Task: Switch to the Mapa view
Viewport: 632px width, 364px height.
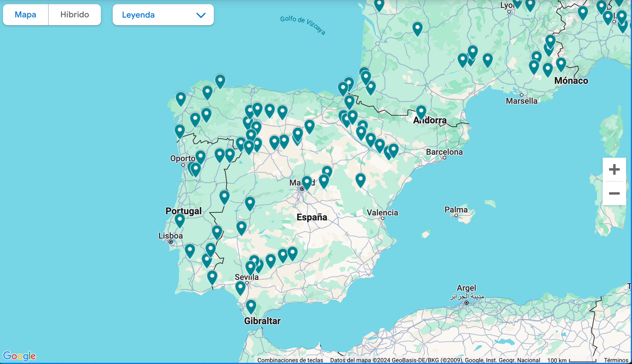Action: 26,15
